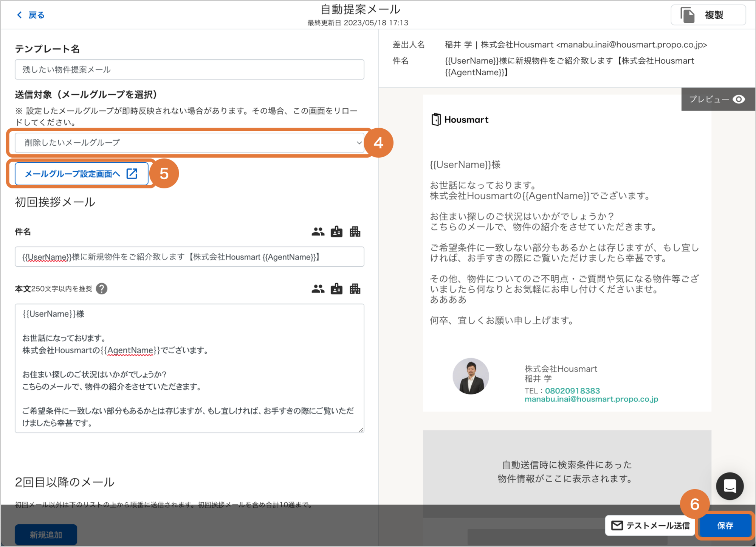
Task: Click the 2回目以降のメール heading
Action: tap(65, 482)
